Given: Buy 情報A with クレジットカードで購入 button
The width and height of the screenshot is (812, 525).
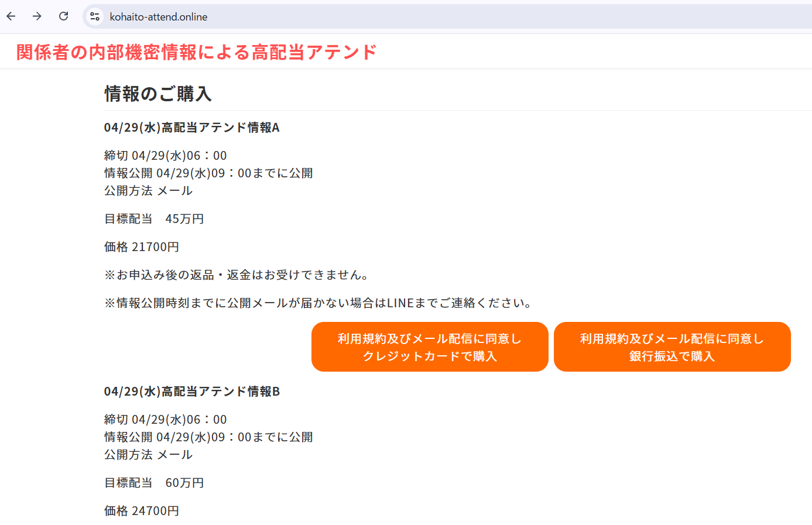Looking at the screenshot, I should (430, 347).
